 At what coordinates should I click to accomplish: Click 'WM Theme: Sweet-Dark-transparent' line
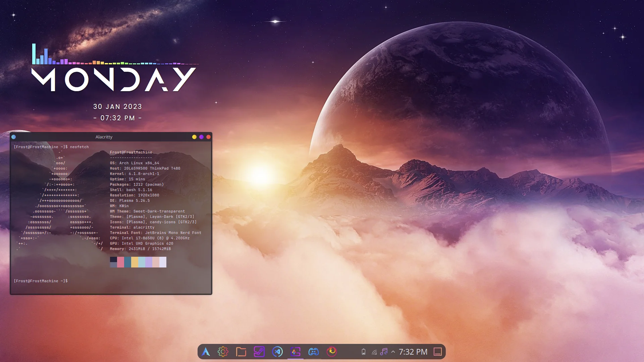(x=148, y=211)
